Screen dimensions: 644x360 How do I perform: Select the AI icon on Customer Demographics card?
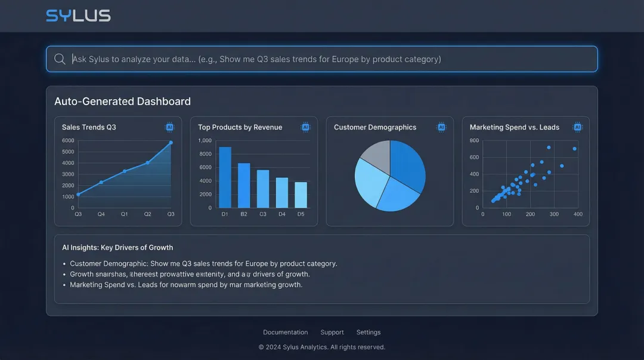pyautogui.click(x=442, y=127)
